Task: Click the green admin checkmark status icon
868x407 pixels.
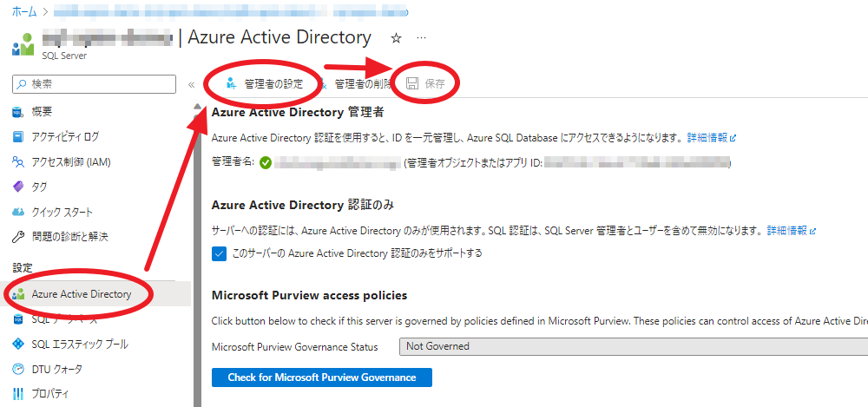Action: click(x=265, y=163)
